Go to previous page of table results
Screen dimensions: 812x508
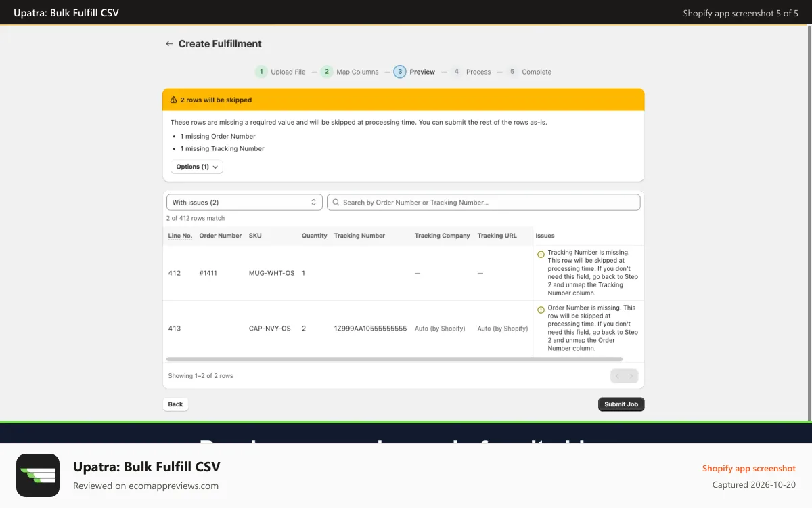[617, 376]
